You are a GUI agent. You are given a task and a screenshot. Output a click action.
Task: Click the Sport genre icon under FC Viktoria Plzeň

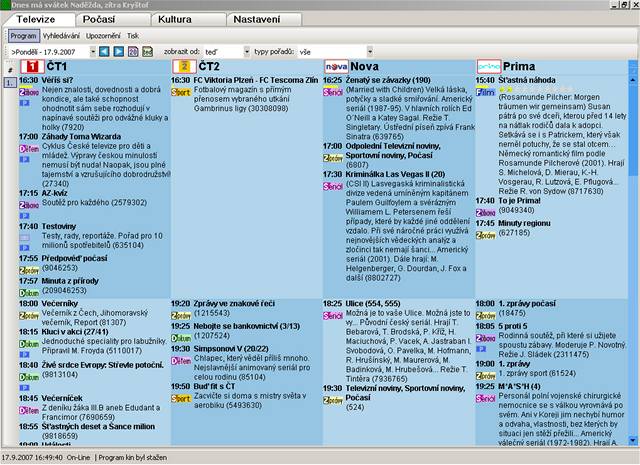coord(181,92)
